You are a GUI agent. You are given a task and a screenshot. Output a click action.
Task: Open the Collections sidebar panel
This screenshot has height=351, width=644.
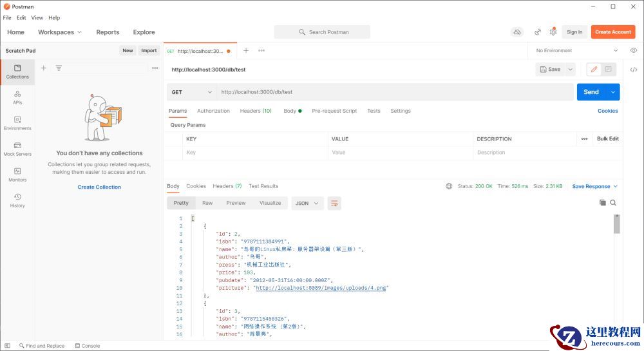[17, 72]
